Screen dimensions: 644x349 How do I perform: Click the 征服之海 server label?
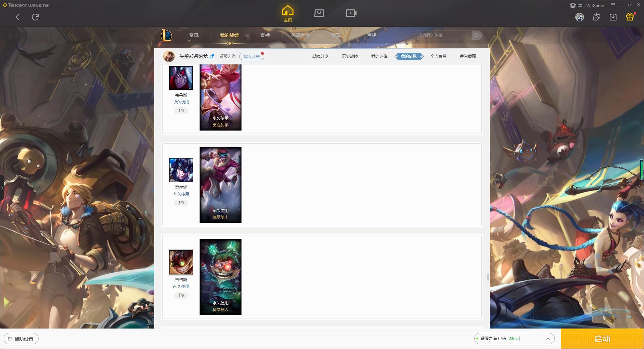coord(228,56)
